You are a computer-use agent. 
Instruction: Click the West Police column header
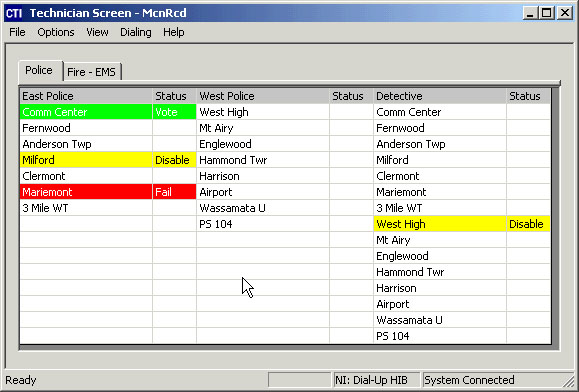[x=263, y=96]
